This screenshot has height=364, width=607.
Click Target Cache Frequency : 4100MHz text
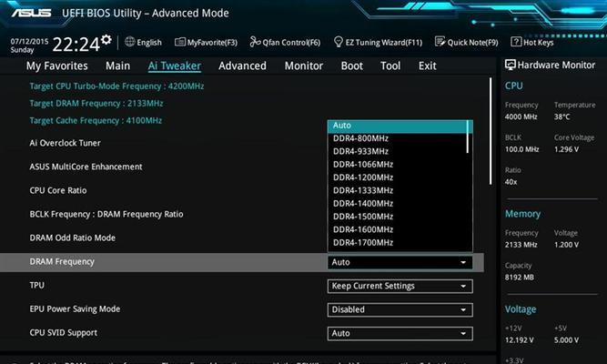coord(96,120)
